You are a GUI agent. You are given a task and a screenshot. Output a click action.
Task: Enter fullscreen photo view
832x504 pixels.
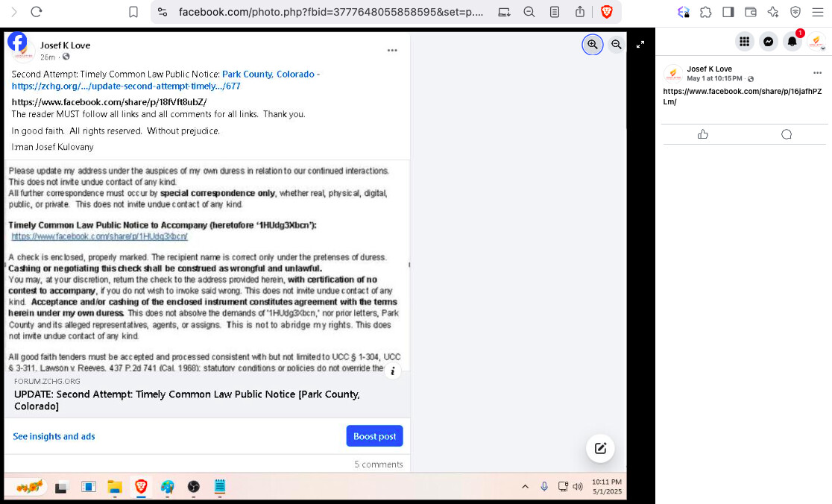640,45
